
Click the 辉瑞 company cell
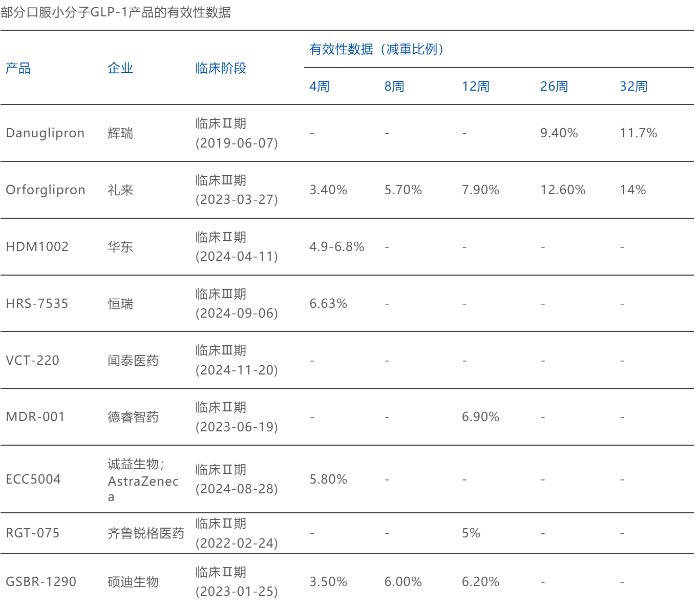(120, 133)
